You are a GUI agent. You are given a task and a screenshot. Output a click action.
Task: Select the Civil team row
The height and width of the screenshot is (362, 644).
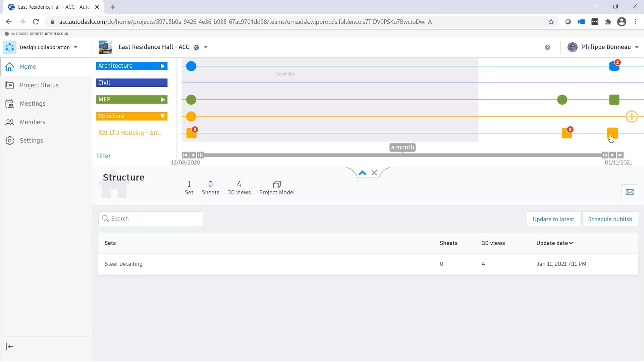click(x=131, y=83)
